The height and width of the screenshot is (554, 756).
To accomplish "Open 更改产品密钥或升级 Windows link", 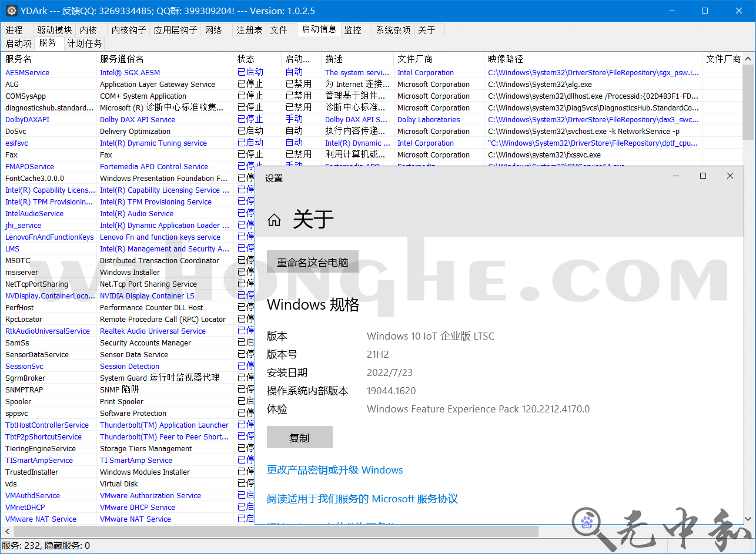I will 335,470.
